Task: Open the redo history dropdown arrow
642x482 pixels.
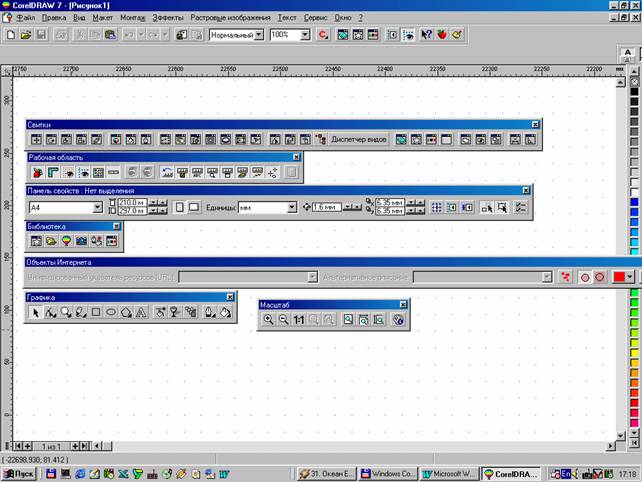Action: click(x=165, y=35)
